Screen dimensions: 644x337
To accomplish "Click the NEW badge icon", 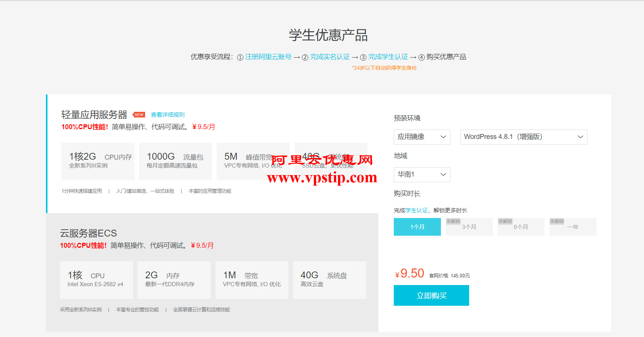I will 139,115.
